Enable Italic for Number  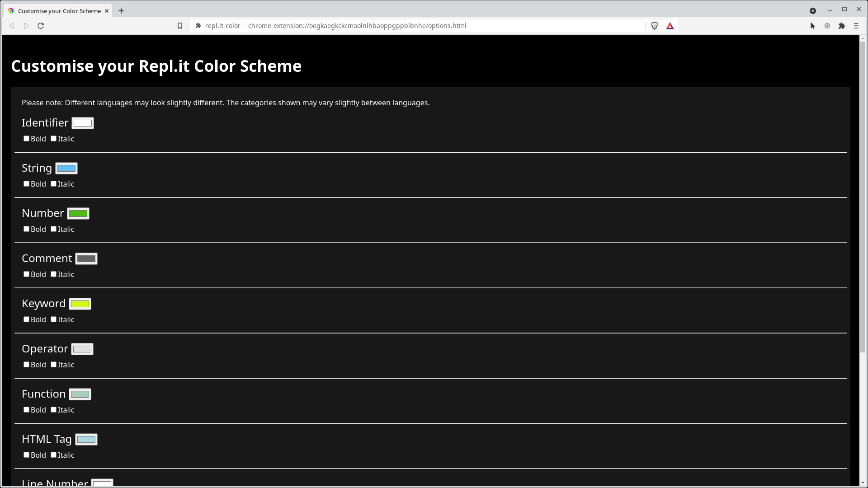[53, 229]
